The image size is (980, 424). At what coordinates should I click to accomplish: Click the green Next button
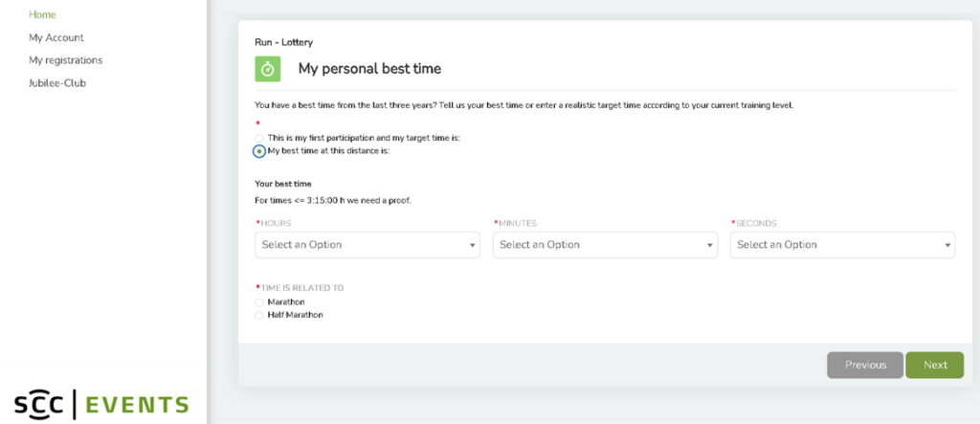pos(934,365)
